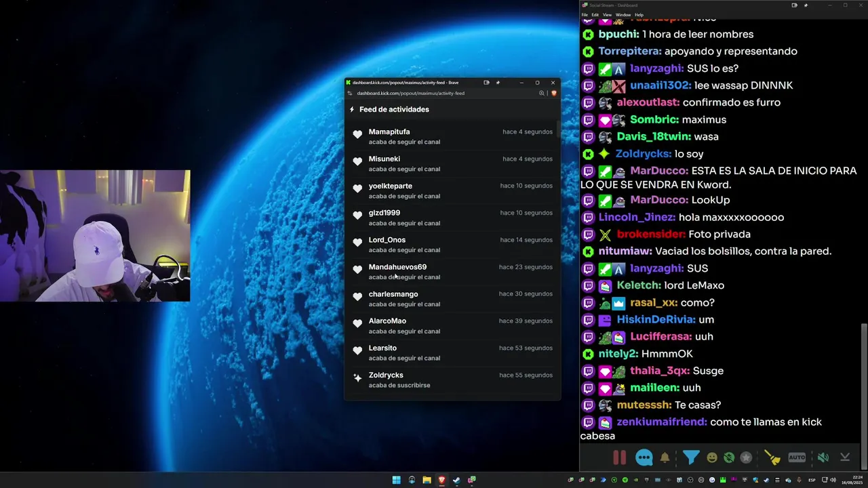Click the blue chat bubble icon

(644, 457)
